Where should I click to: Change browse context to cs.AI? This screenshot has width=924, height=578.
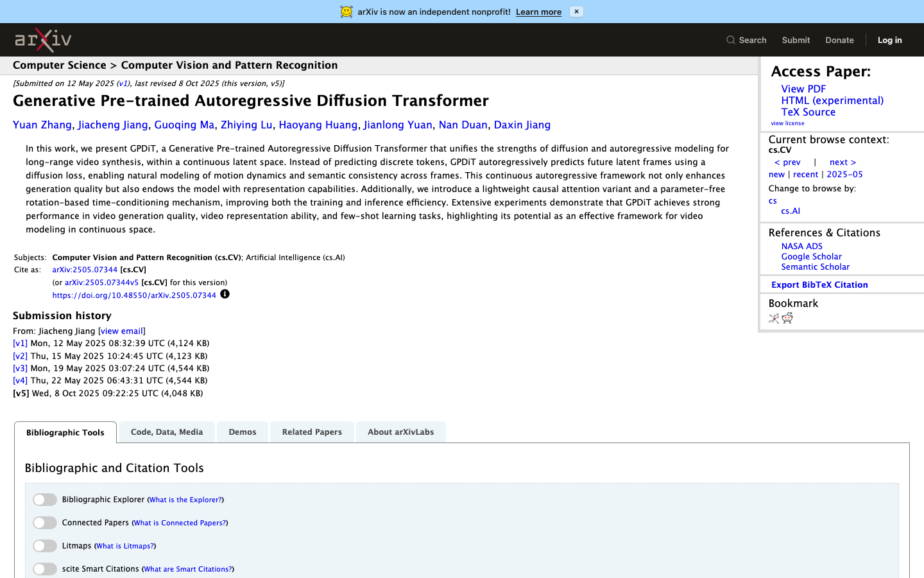click(791, 211)
